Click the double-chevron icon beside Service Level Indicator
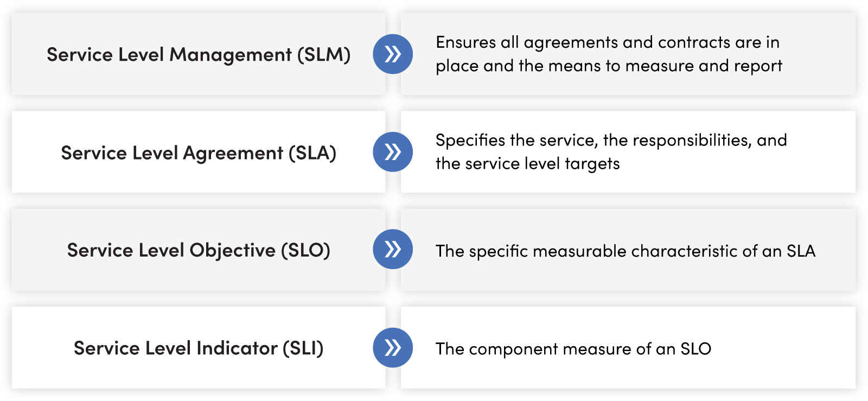This screenshot has width=868, height=401. point(393,348)
